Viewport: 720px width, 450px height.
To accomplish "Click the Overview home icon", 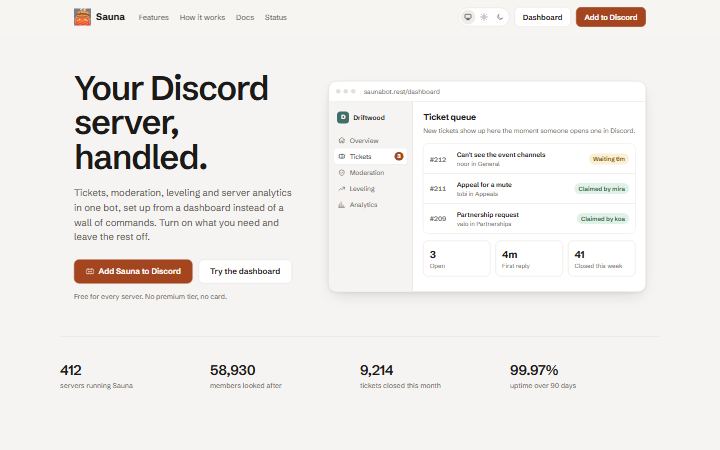I will [342, 141].
